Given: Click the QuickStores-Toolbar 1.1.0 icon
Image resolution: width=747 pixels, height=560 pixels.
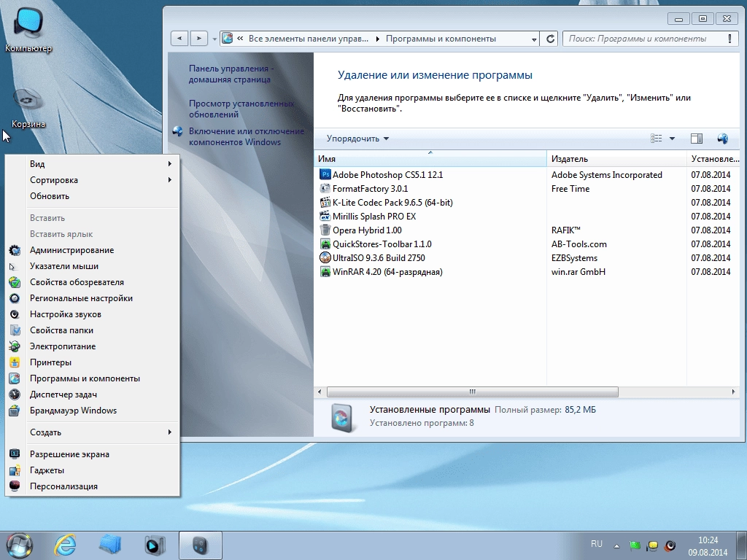Looking at the screenshot, I should point(325,244).
